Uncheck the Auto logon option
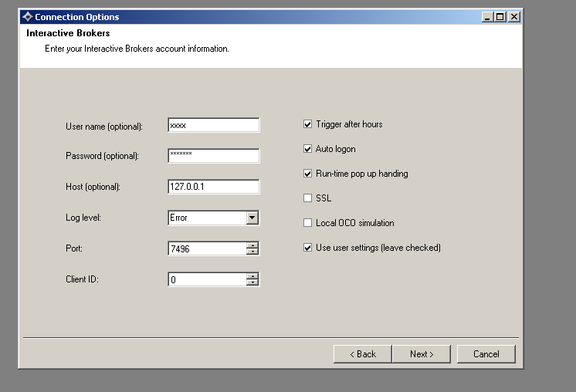This screenshot has width=576, height=392. (x=307, y=149)
